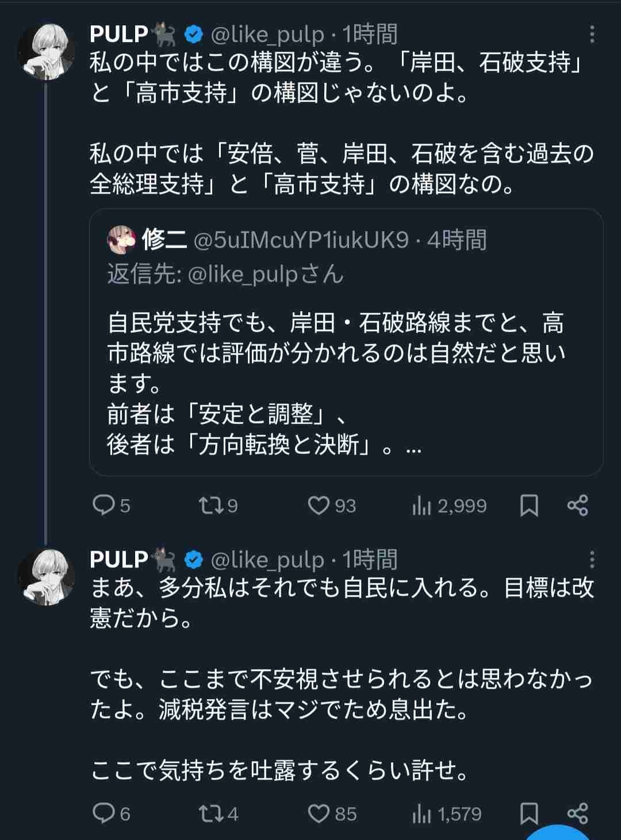Open @like_pulpさん reply-to link in quote
The image size is (621, 840).
coord(265,274)
